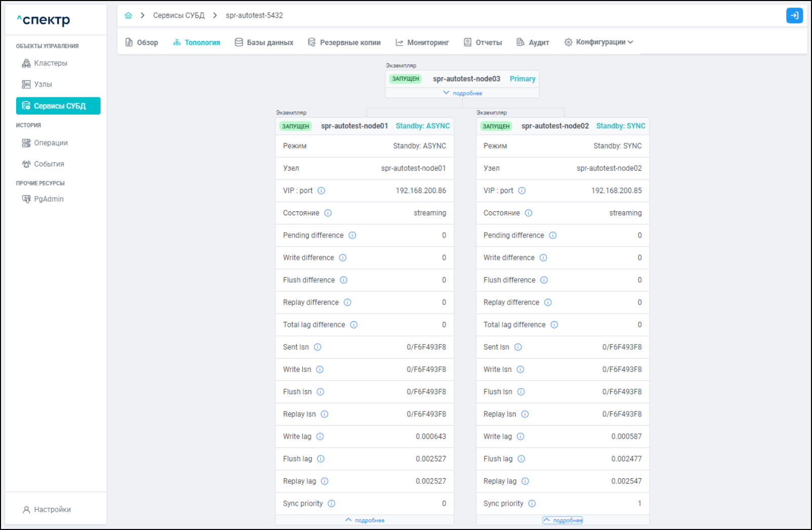Open PgAdmin from sidebar resources

click(x=49, y=199)
